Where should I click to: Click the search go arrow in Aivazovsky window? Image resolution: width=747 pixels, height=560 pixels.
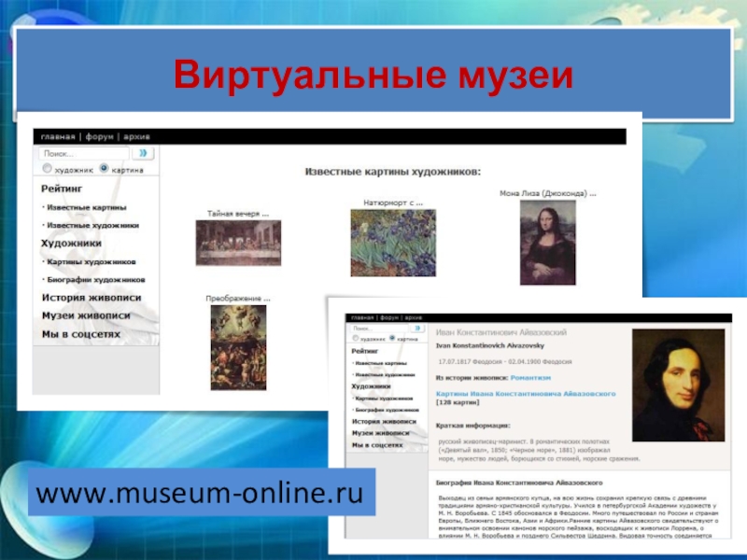417,329
